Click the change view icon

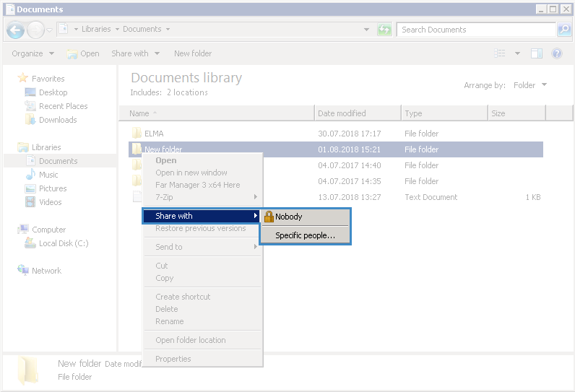[x=500, y=53]
